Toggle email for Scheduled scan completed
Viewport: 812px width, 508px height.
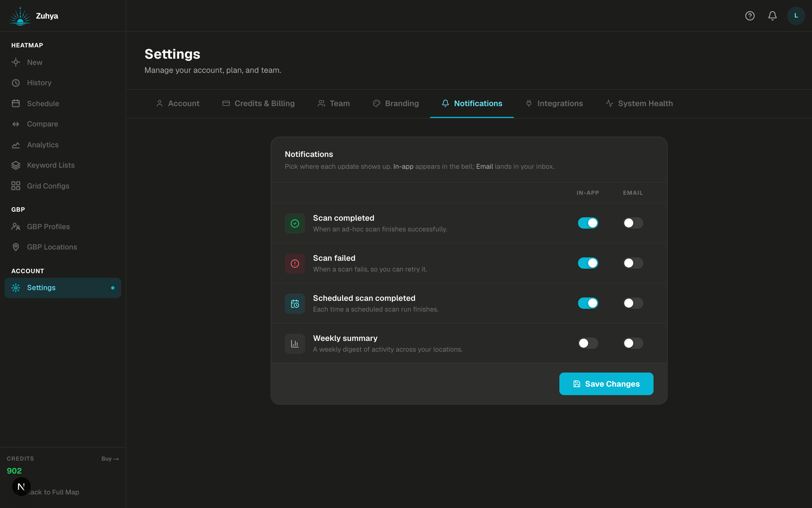[633, 303]
